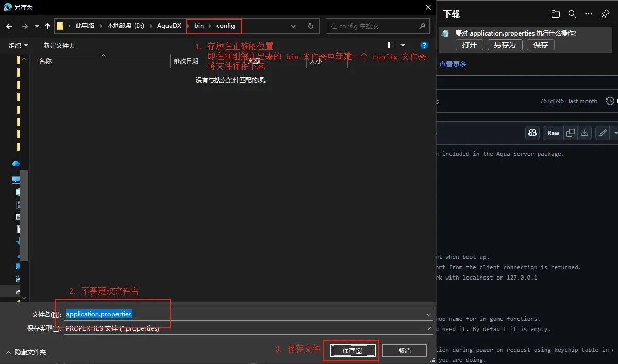Open the address bar history dropdown
618x364 pixels.
(x=293, y=26)
